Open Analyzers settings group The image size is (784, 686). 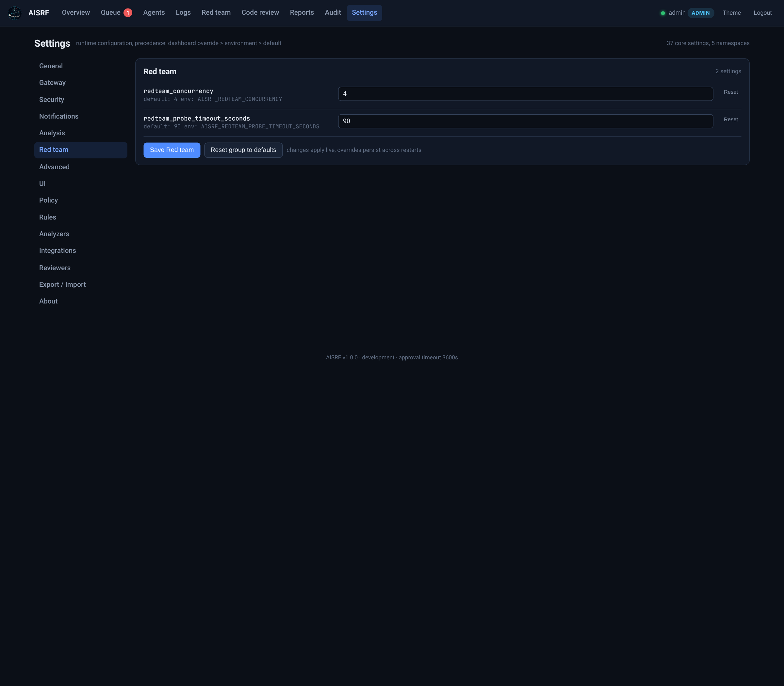(x=81, y=234)
